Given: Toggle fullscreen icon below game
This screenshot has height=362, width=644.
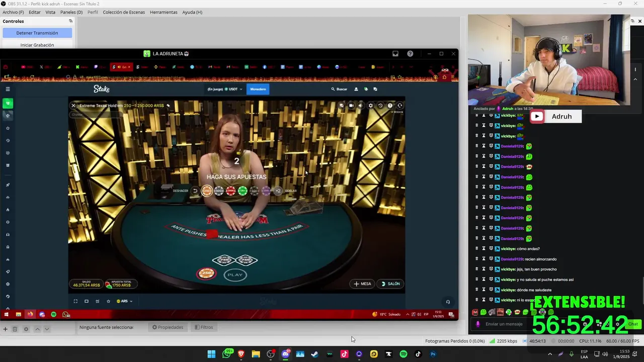Looking at the screenshot, I should point(75,301).
